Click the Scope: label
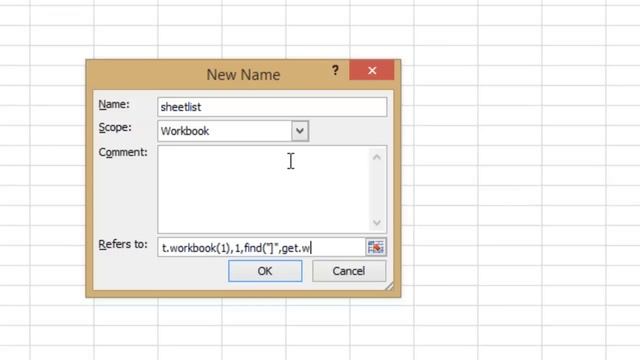This screenshot has height=360, width=640. tap(115, 128)
